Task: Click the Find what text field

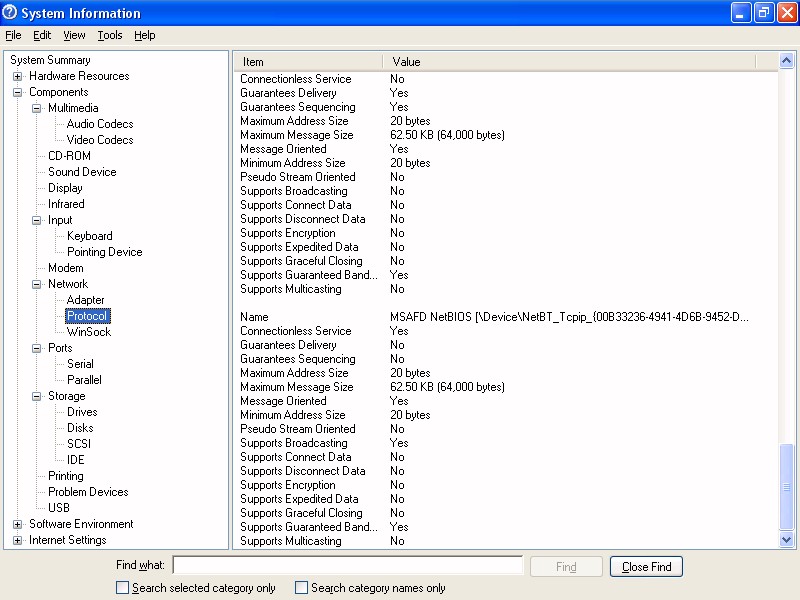Action: 347,566
